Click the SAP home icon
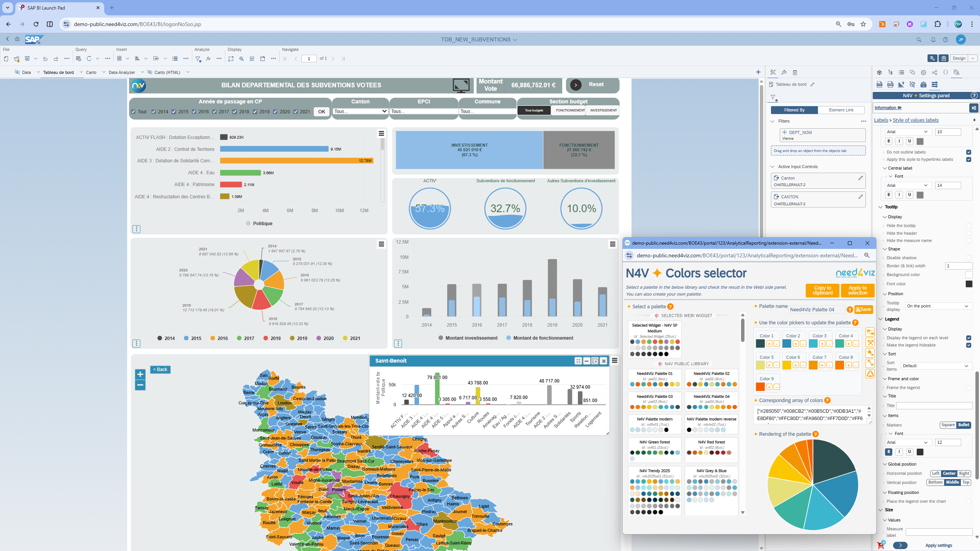This screenshot has width=980, height=551. coord(17,39)
